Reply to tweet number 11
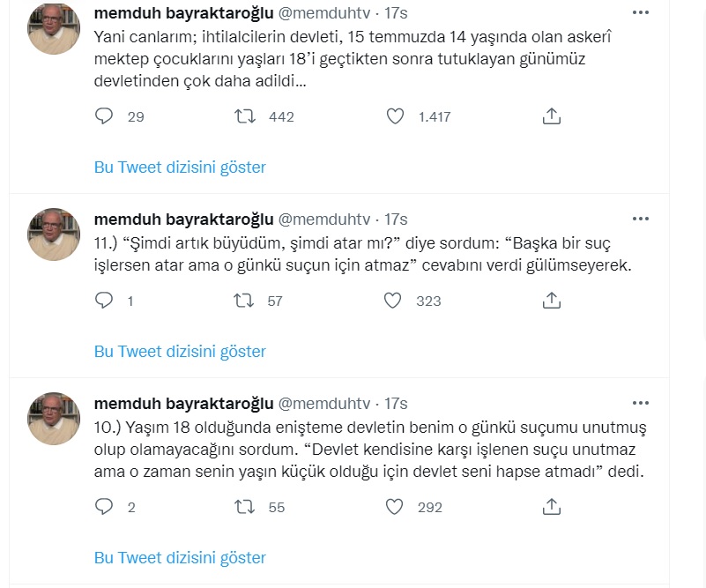706x588 pixels. coord(104,301)
